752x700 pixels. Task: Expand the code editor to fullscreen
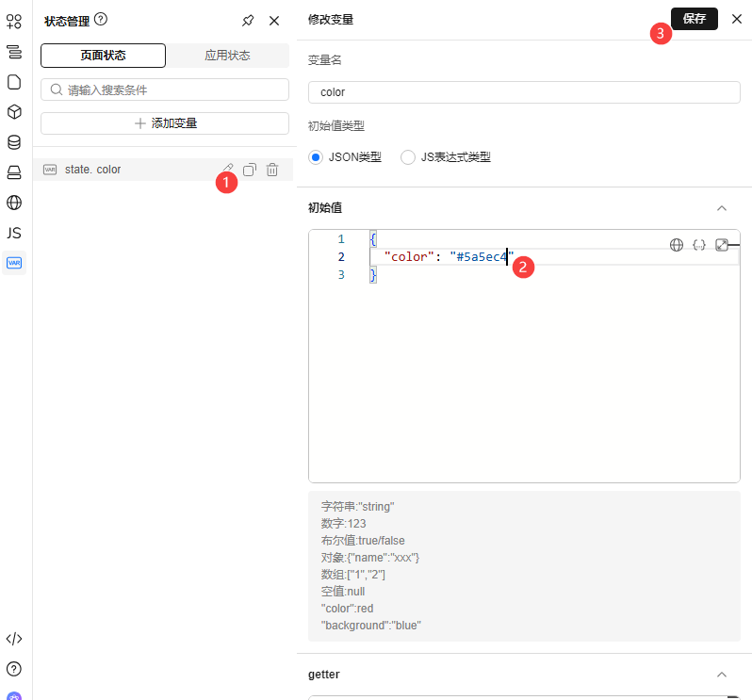tap(722, 245)
